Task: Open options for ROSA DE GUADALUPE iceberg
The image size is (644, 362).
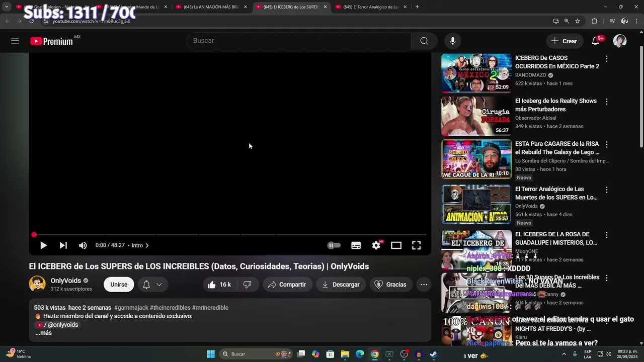Action: click(607, 235)
